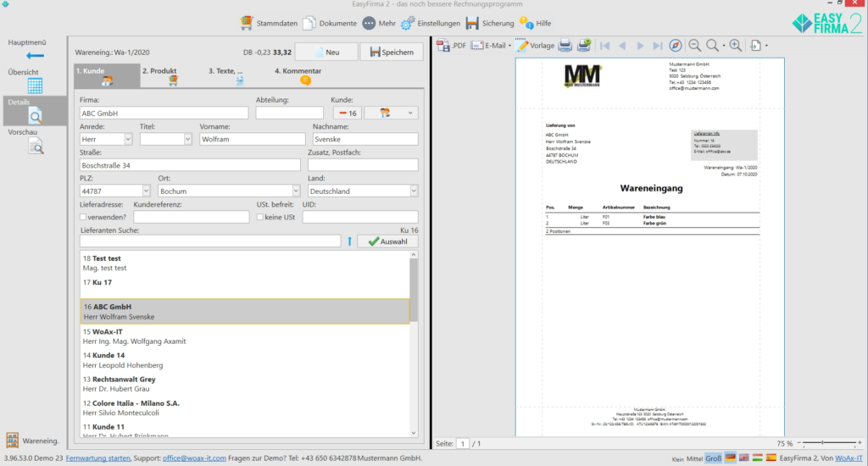Click the Fernwartung starten link
This screenshot has height=466, width=868.
pyautogui.click(x=98, y=458)
